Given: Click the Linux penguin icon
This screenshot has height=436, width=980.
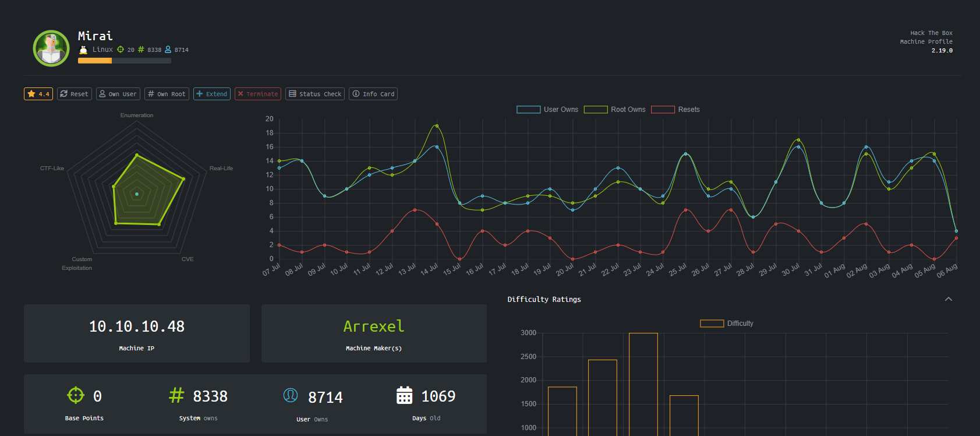Looking at the screenshot, I should click(x=83, y=50).
